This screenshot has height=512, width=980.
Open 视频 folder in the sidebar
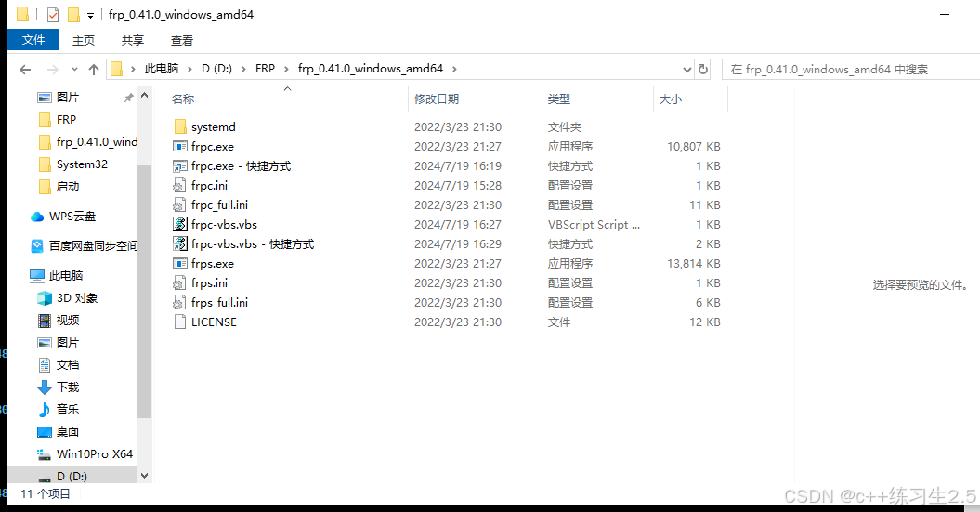59,320
